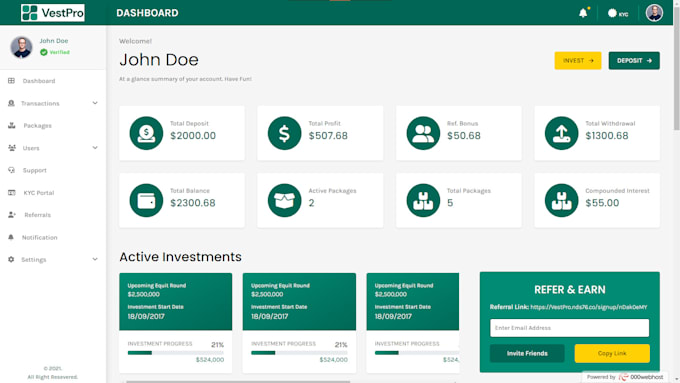This screenshot has height=383, width=680.
Task: Click the Copy Link button
Action: coord(612,354)
